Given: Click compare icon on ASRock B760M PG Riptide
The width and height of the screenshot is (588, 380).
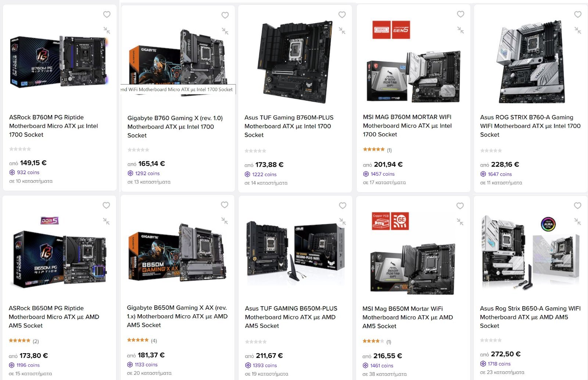Looking at the screenshot, I should tap(107, 30).
